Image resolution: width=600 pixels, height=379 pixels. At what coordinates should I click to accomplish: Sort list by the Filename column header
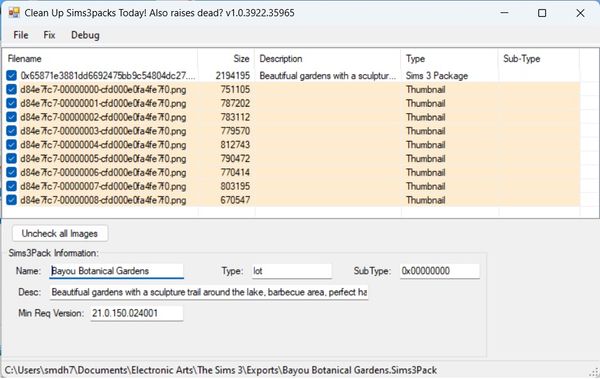(100, 59)
